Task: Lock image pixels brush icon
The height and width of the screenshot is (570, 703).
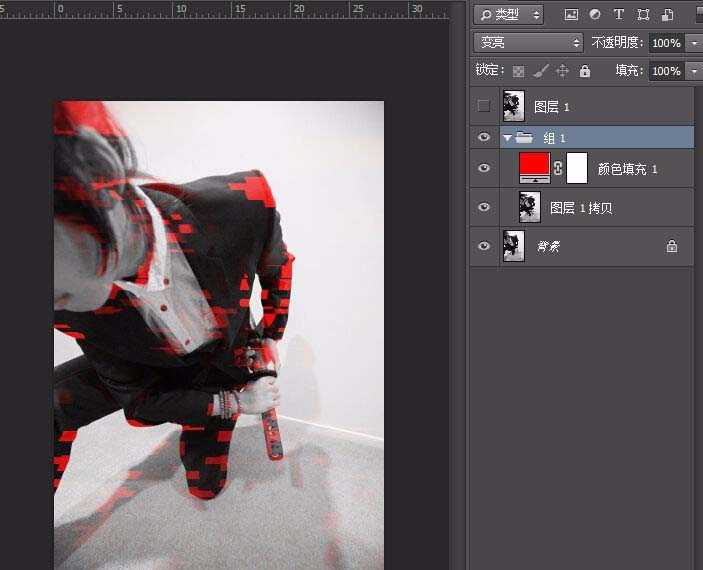Action: pyautogui.click(x=540, y=71)
